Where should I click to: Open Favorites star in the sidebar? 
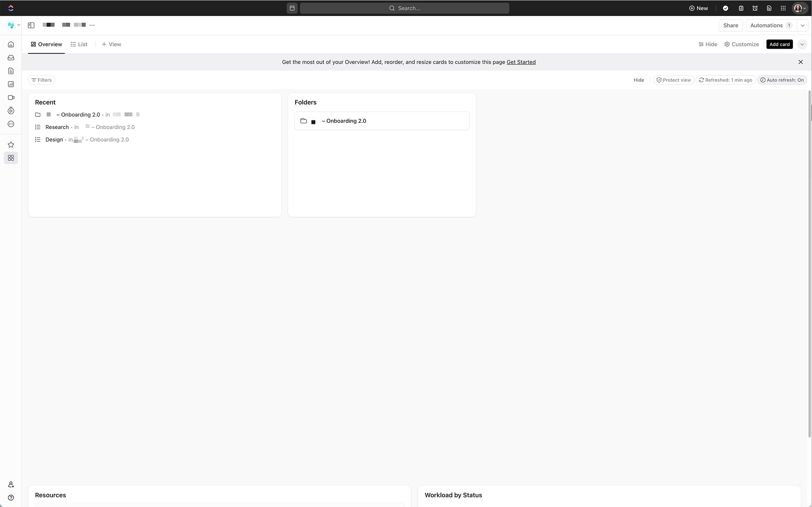(x=11, y=144)
